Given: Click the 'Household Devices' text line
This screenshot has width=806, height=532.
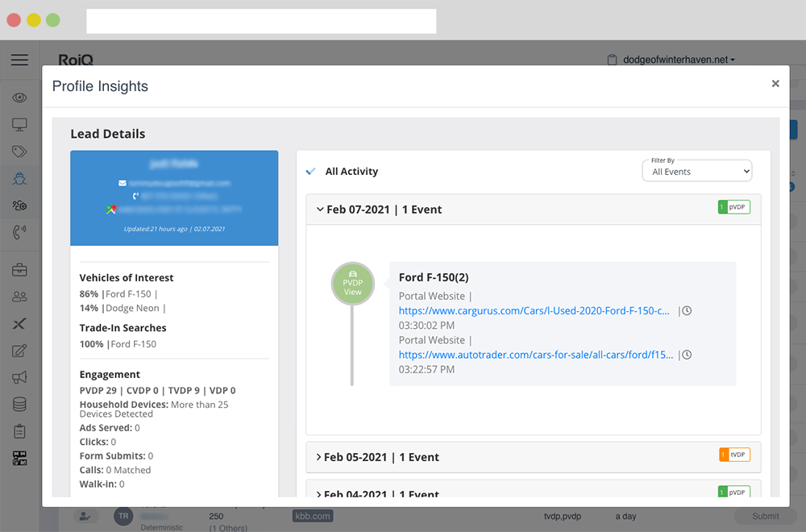Looking at the screenshot, I should click(x=154, y=409).
